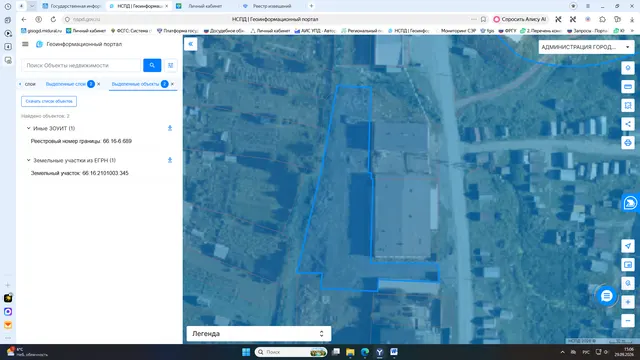Collapse the Иные ЗОУИТ group

click(x=29, y=128)
